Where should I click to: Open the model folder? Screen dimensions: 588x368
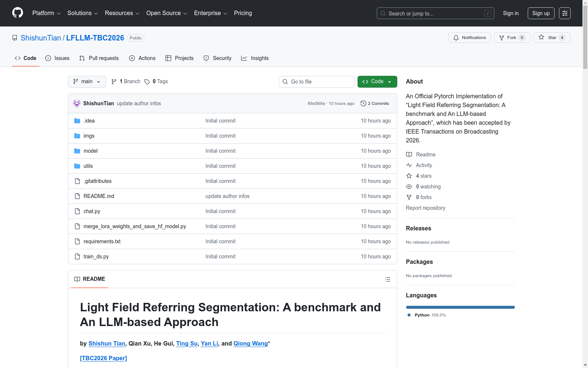[90, 151]
